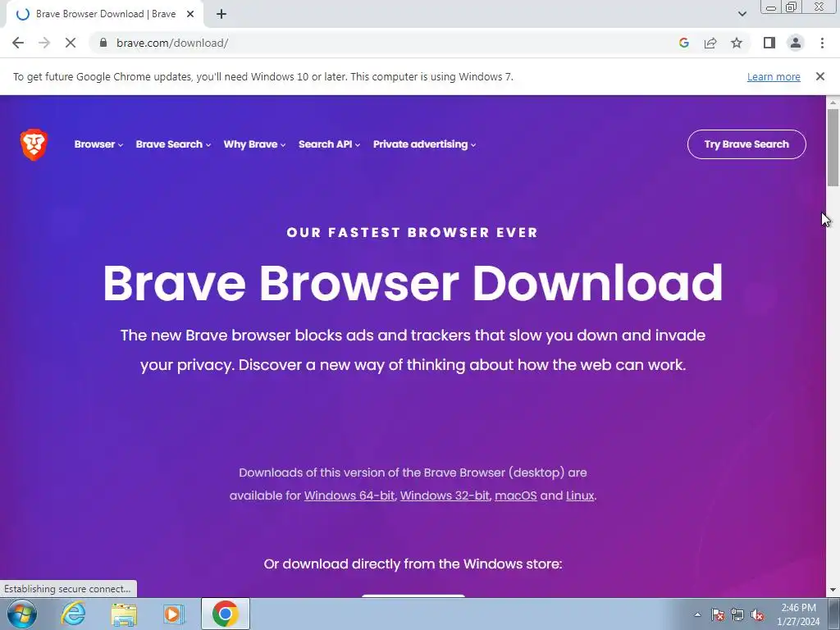Click the Windows store download text
The width and height of the screenshot is (840, 630).
pyautogui.click(x=413, y=564)
